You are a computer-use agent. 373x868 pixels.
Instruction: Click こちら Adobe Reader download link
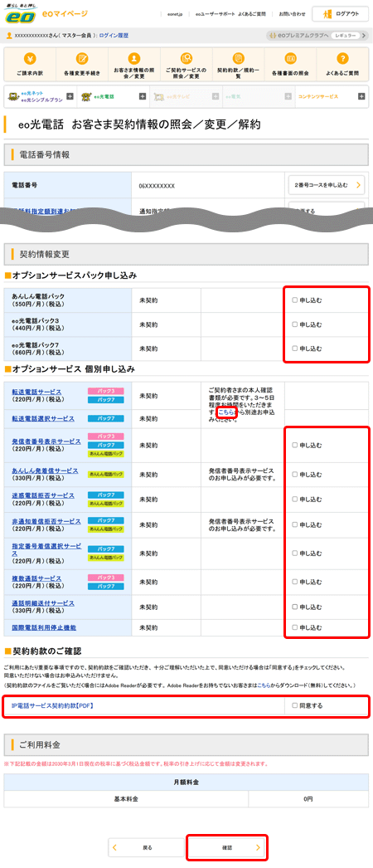click(264, 685)
